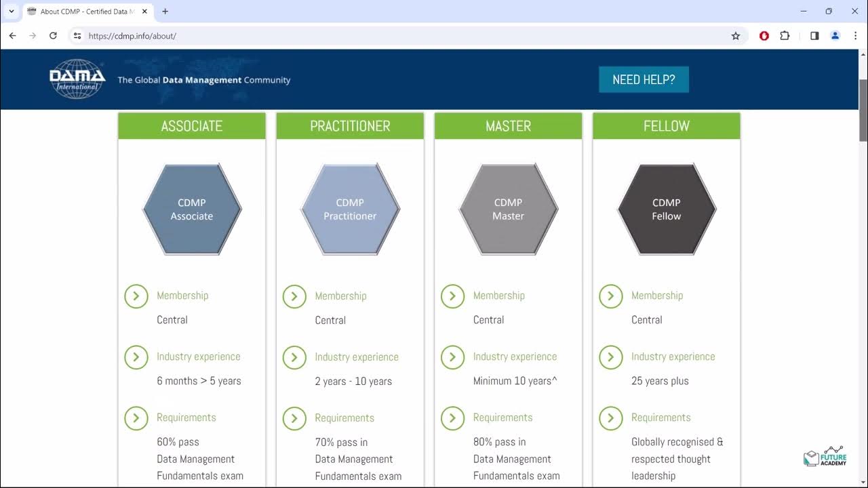Open the Extensions puzzle icon
The width and height of the screenshot is (868, 488).
click(x=785, y=36)
